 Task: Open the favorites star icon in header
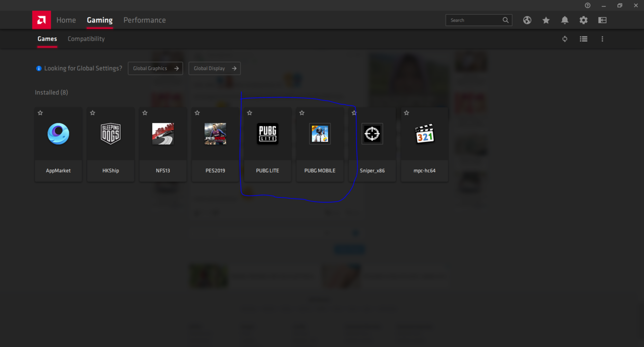point(546,20)
